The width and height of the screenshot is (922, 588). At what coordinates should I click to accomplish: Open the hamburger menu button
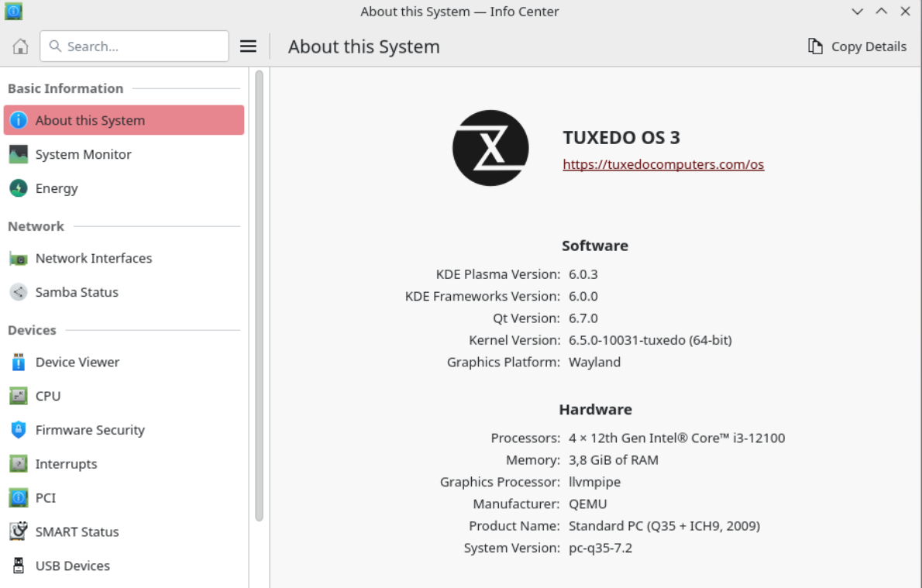248,46
